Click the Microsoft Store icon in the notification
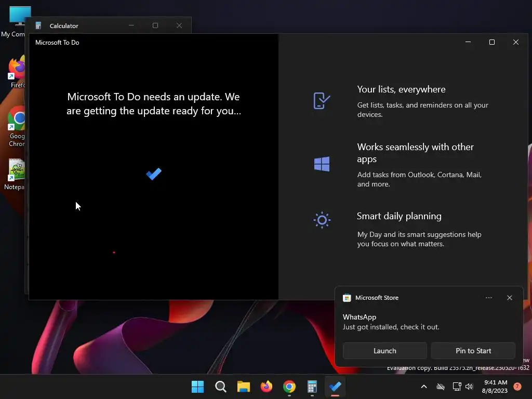This screenshot has width=532, height=399. (x=347, y=298)
